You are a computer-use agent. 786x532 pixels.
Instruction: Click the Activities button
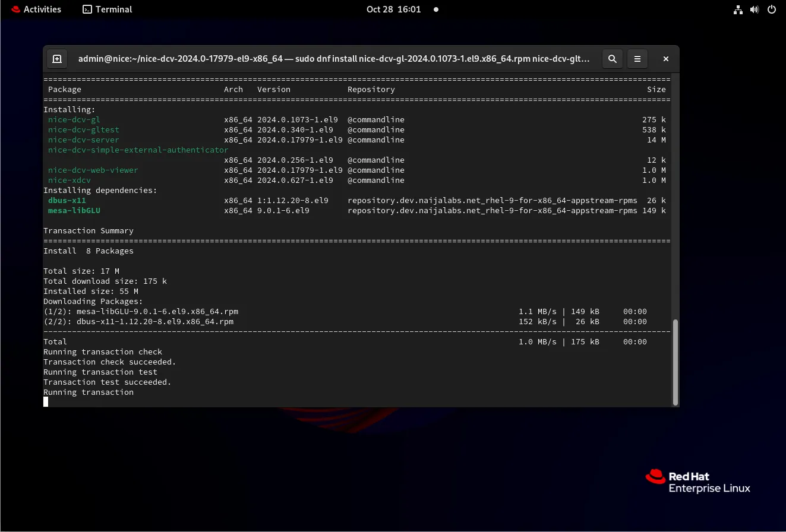36,9
